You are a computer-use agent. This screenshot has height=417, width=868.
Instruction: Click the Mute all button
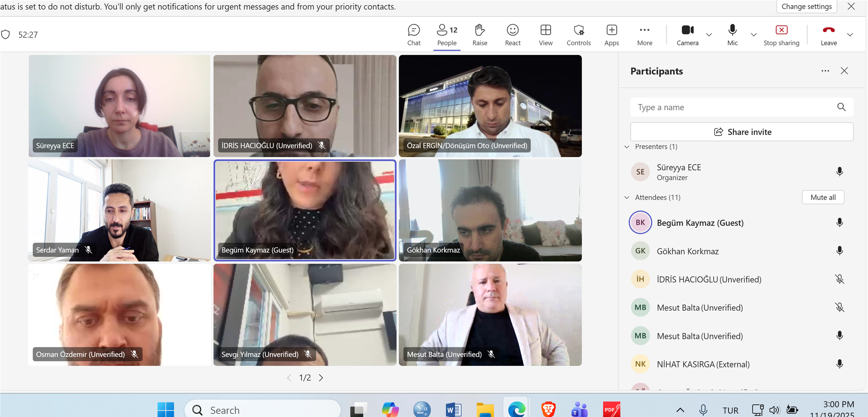coord(823,197)
